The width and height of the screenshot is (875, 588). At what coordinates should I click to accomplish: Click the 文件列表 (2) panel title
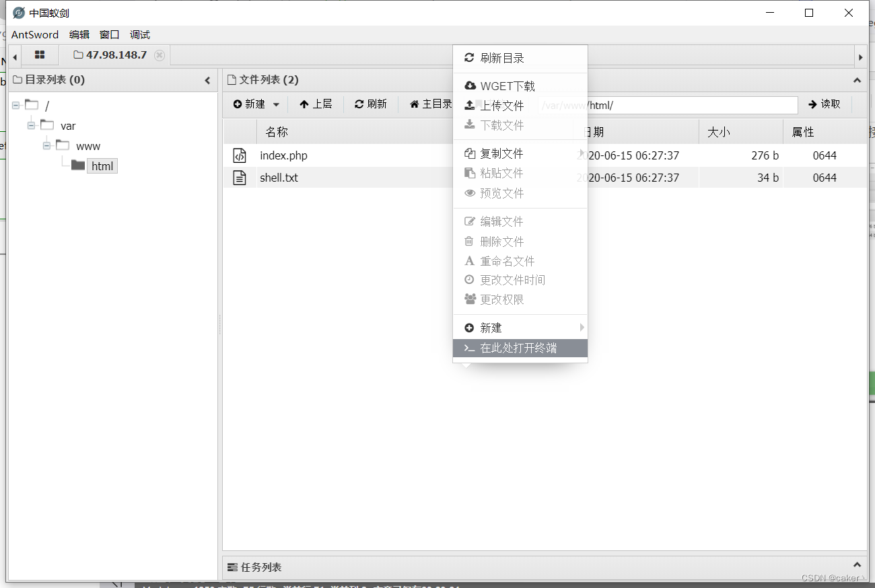269,79
